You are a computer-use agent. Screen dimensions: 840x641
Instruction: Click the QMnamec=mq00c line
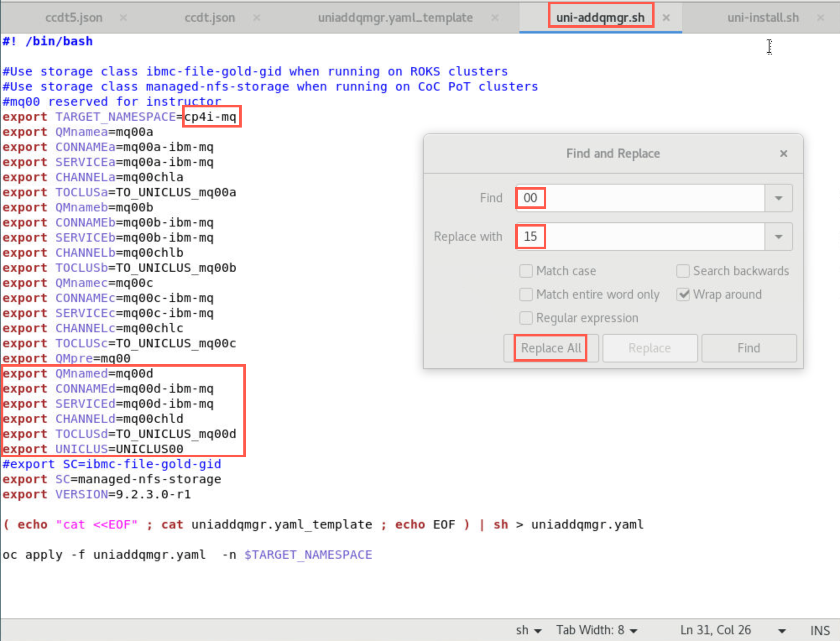click(78, 283)
